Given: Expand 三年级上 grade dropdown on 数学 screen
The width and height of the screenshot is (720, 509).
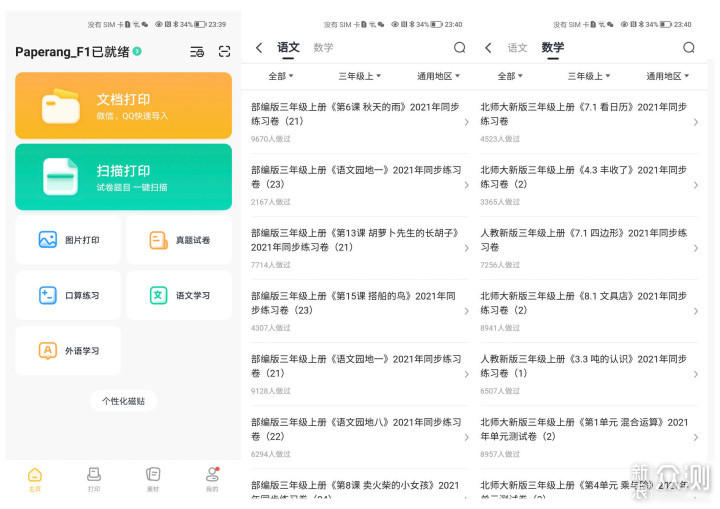Looking at the screenshot, I should pos(589,76).
